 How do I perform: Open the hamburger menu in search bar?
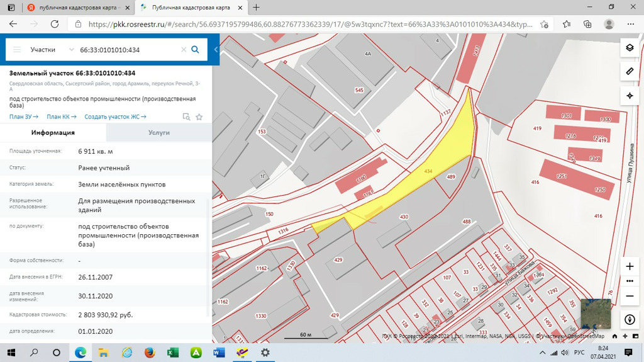tap(17, 50)
